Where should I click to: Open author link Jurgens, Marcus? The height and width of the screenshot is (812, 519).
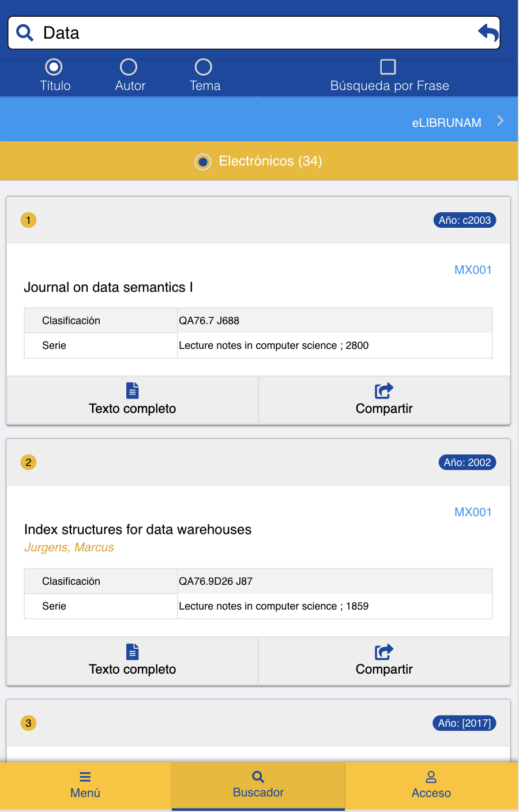point(69,547)
